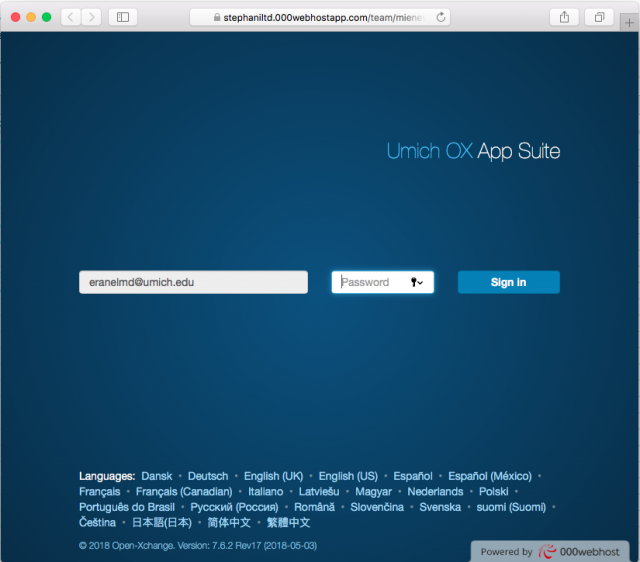Switch language to Nederlands

point(435,492)
